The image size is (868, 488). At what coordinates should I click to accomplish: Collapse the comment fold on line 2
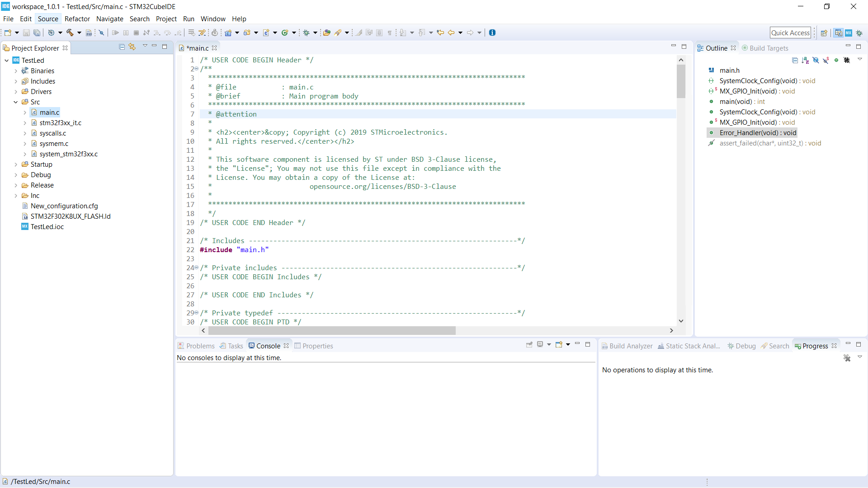click(196, 69)
